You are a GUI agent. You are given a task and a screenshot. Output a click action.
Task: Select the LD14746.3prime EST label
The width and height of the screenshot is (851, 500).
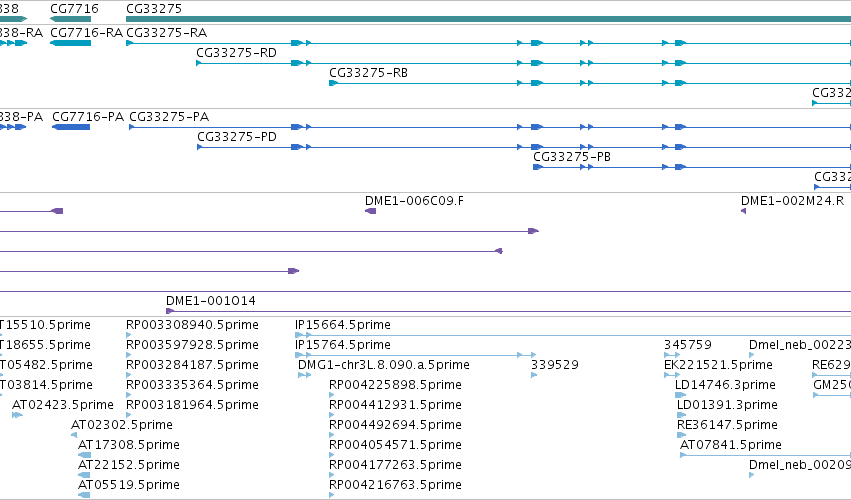(725, 385)
